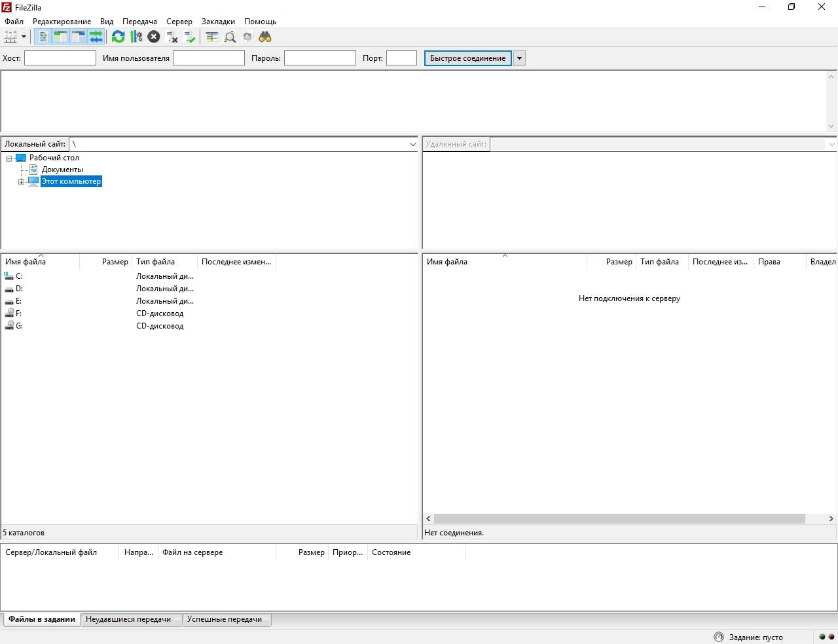The image size is (838, 644).
Task: Focus the Хост input field
Action: (60, 58)
